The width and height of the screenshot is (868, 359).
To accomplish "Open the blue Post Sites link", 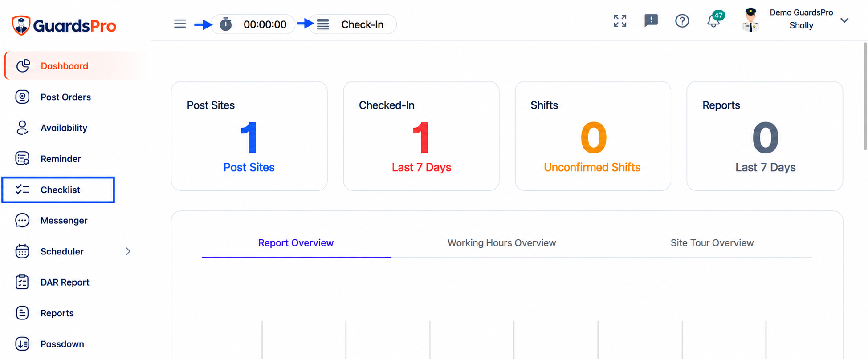I will (249, 167).
